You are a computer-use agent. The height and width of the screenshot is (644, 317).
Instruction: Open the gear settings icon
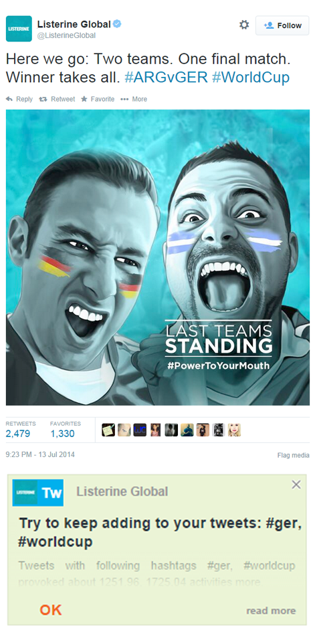point(244,25)
